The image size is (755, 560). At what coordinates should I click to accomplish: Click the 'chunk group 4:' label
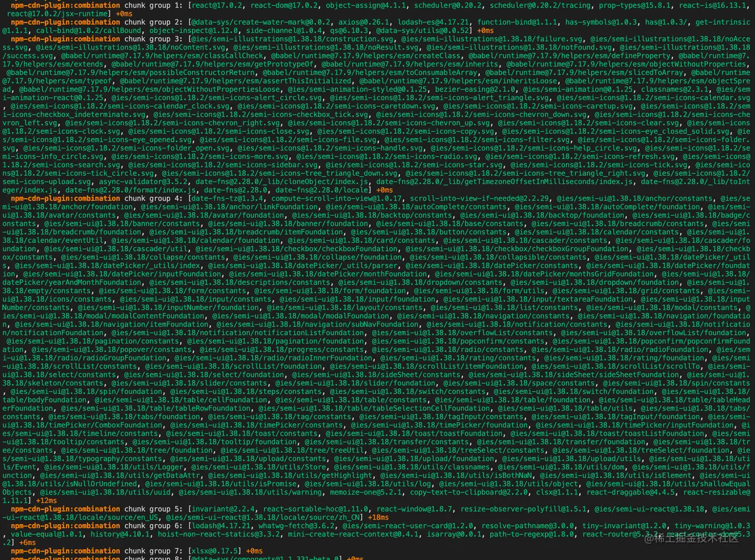point(154,199)
